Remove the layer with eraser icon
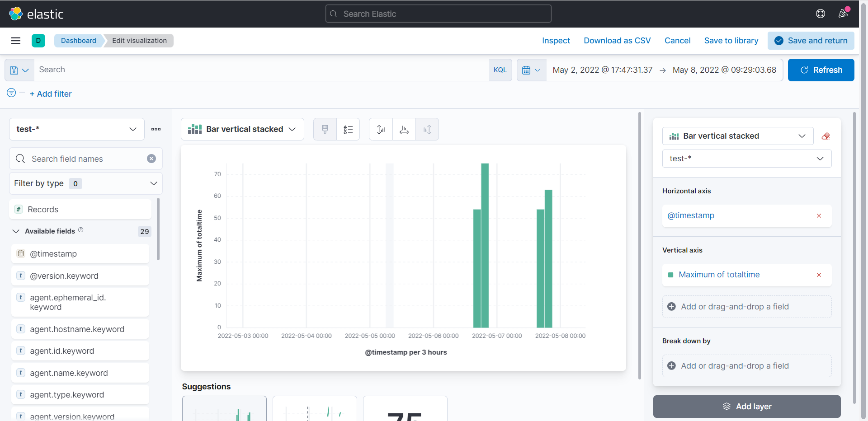868x421 pixels. click(826, 136)
